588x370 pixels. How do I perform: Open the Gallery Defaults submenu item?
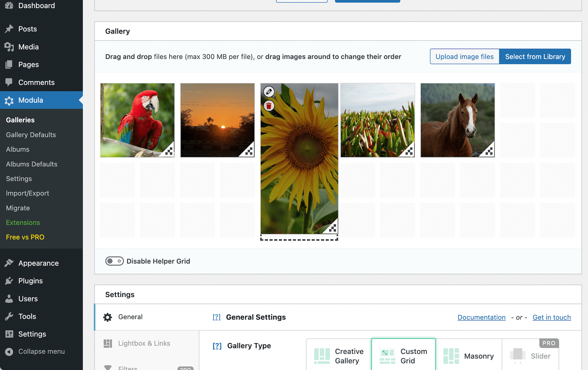[x=31, y=135]
